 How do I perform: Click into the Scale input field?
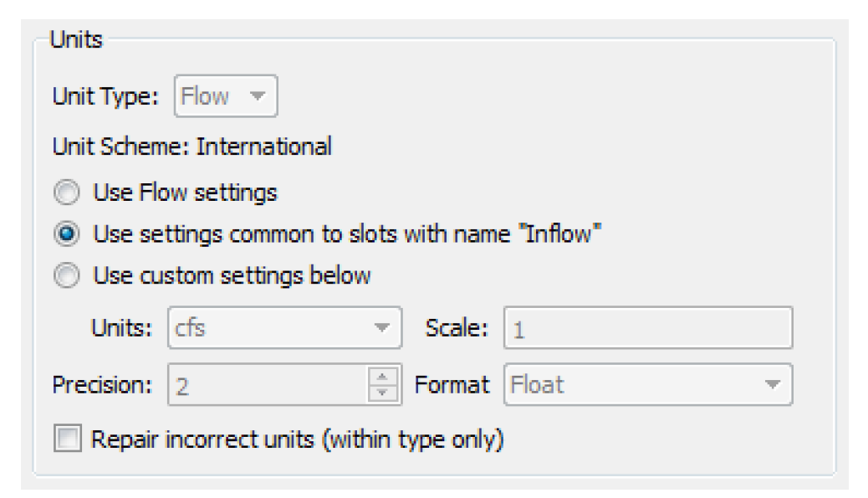coord(647,329)
